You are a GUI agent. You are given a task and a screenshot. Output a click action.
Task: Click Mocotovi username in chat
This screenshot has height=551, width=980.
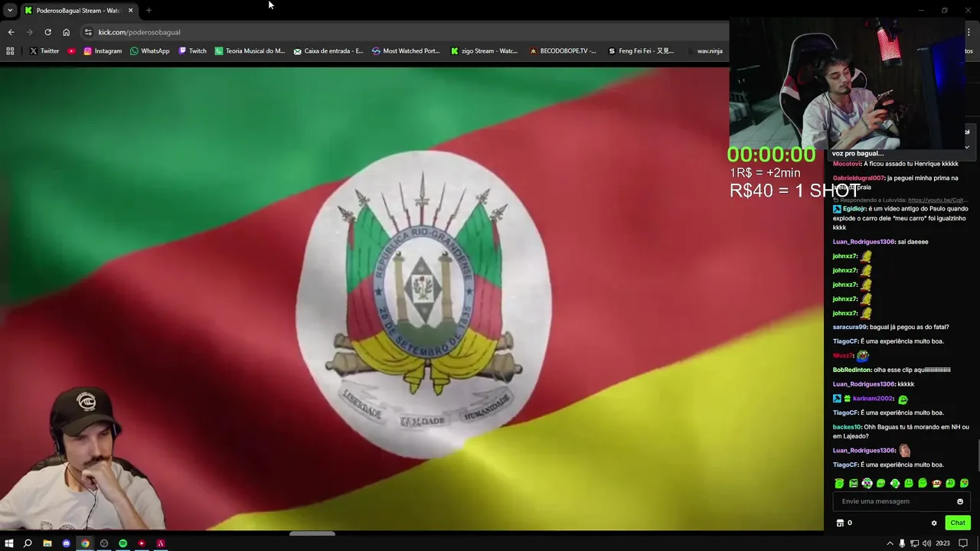tap(847, 164)
